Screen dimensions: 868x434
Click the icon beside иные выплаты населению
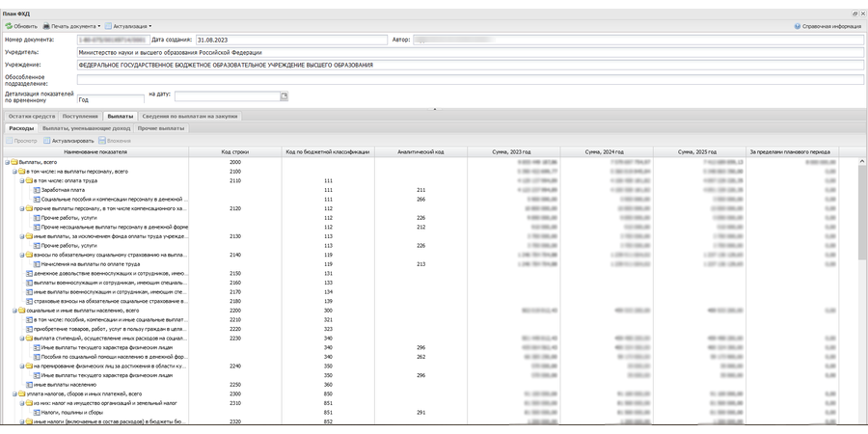coord(30,384)
